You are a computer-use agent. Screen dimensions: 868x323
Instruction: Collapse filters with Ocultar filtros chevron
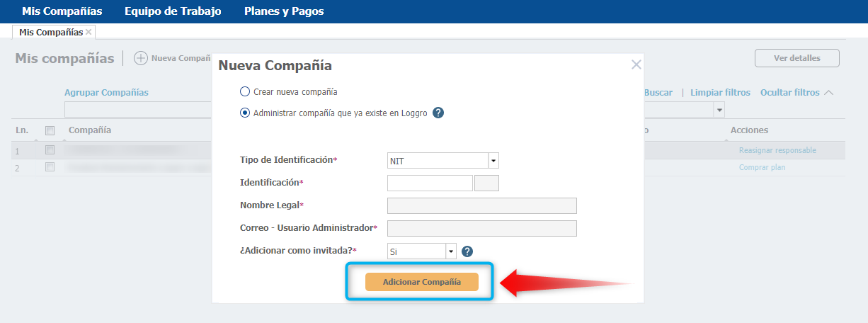(x=829, y=93)
